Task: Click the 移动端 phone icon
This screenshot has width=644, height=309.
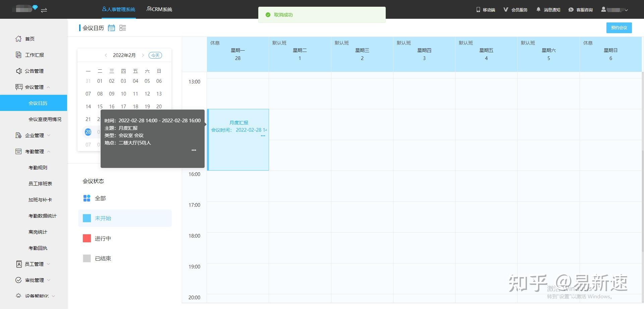Action: 478,10
